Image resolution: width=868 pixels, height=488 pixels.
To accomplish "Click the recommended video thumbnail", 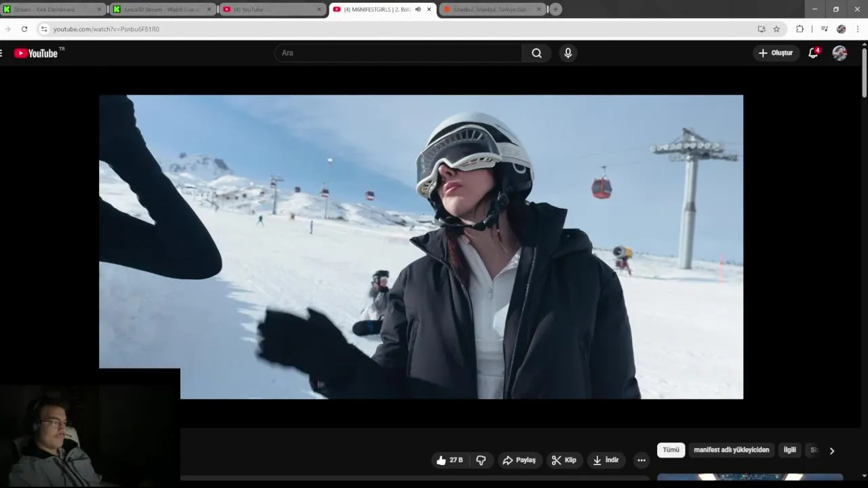I will point(750,477).
